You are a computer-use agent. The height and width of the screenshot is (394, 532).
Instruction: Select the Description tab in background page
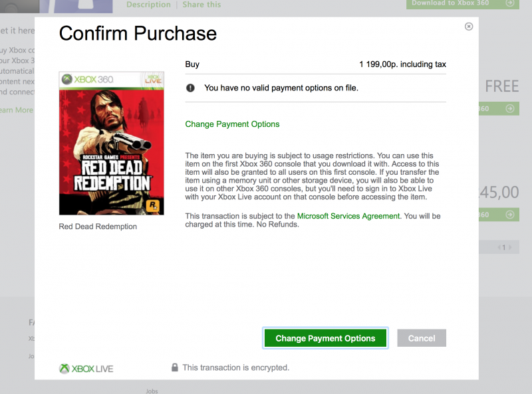click(x=148, y=5)
